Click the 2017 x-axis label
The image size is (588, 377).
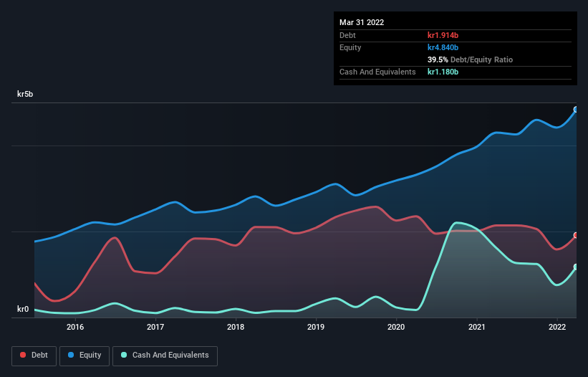(x=155, y=327)
